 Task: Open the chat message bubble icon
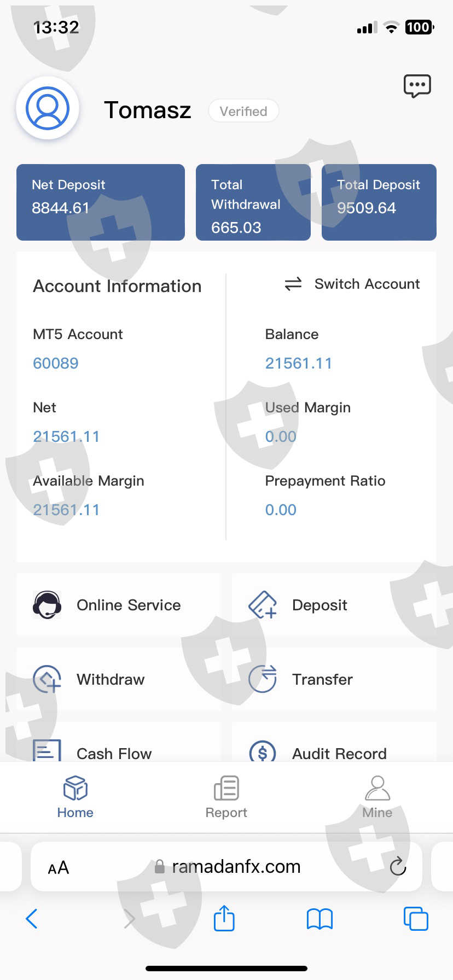(417, 86)
